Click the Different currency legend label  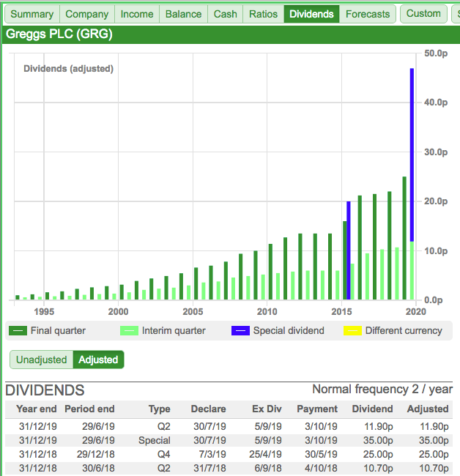[x=404, y=330]
